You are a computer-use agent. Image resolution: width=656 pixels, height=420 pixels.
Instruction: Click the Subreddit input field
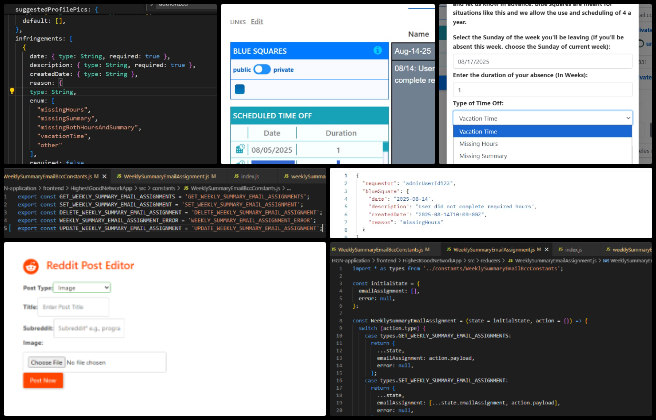point(89,328)
